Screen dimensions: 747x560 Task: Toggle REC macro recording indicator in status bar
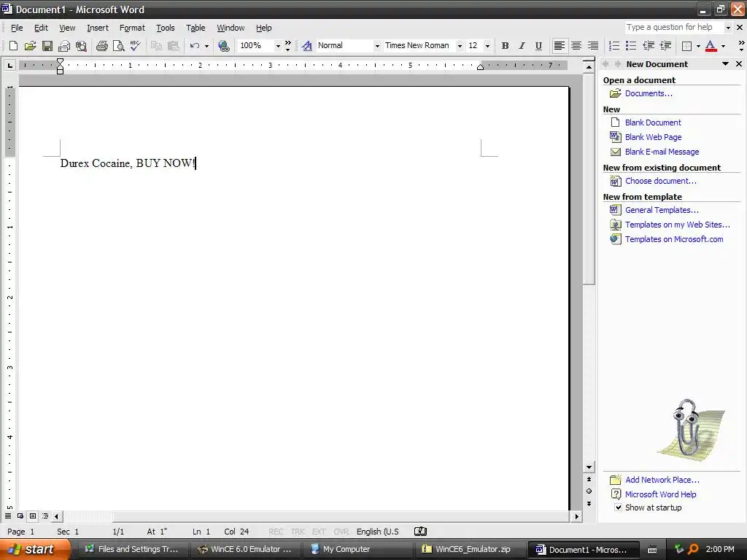pyautogui.click(x=275, y=532)
